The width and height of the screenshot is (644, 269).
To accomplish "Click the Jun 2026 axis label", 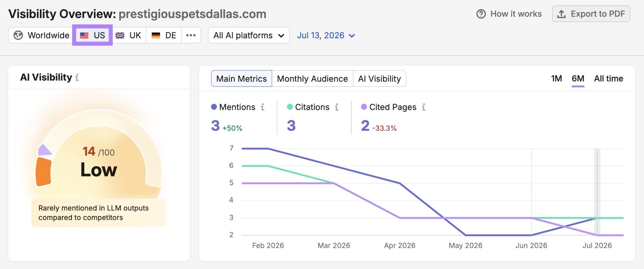I will (531, 246).
